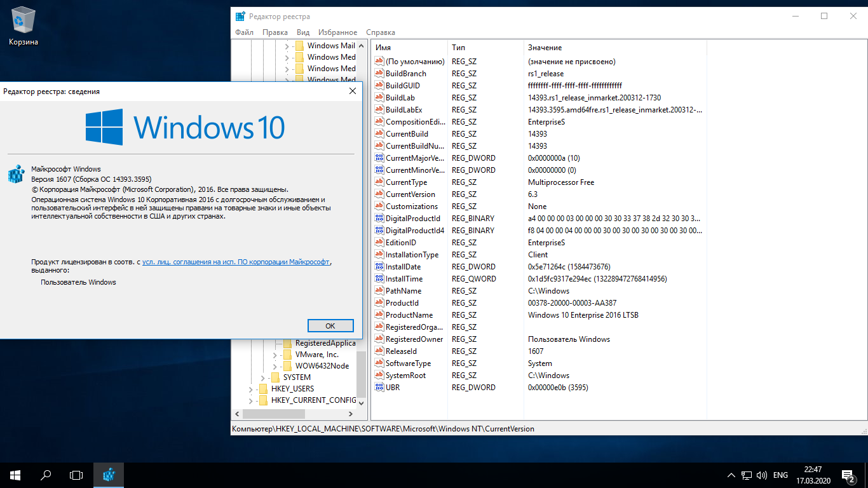Click the folder icon of VMware, Inc.
The width and height of the screenshot is (868, 488).
[287, 355]
